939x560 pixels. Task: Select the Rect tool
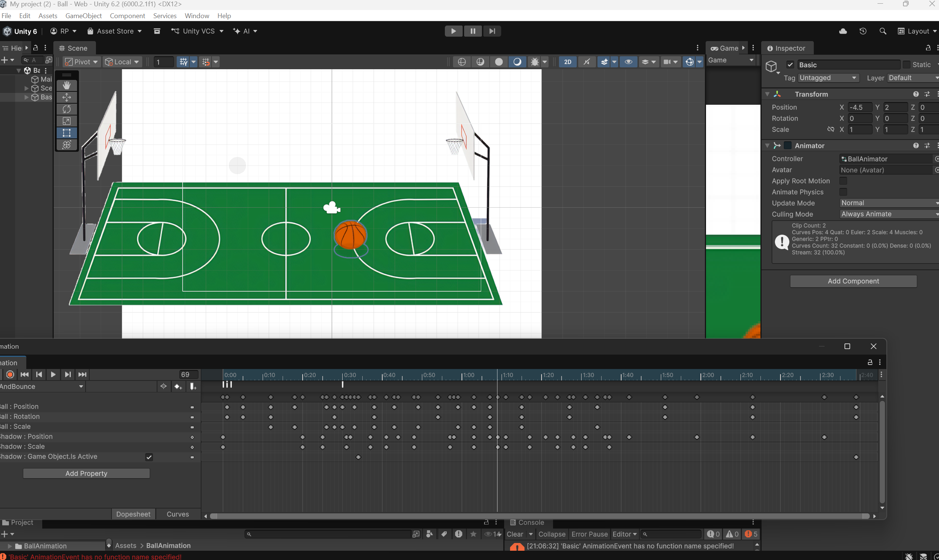pyautogui.click(x=67, y=133)
